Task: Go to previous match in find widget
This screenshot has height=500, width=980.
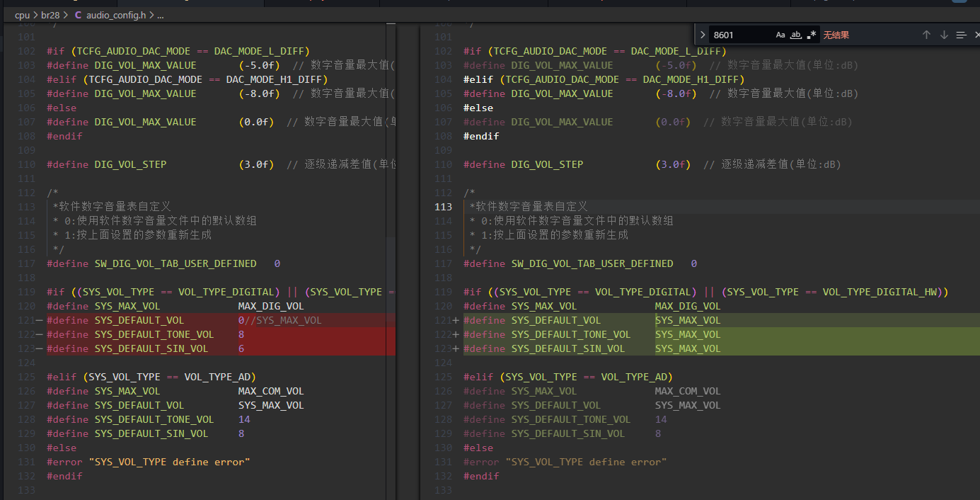Action: [x=926, y=35]
